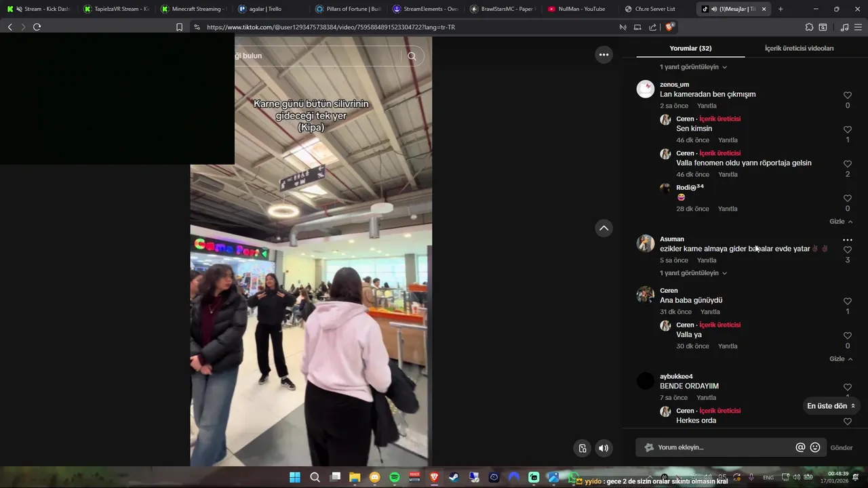Image resolution: width=868 pixels, height=488 pixels.
Task: Open File Explorer from taskbar
Action: pos(355,477)
